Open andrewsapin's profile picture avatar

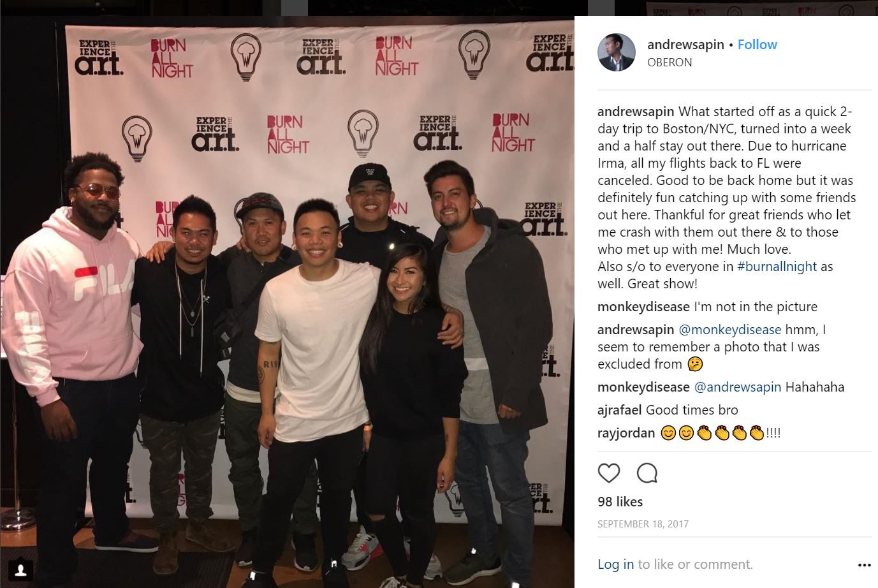(x=617, y=52)
